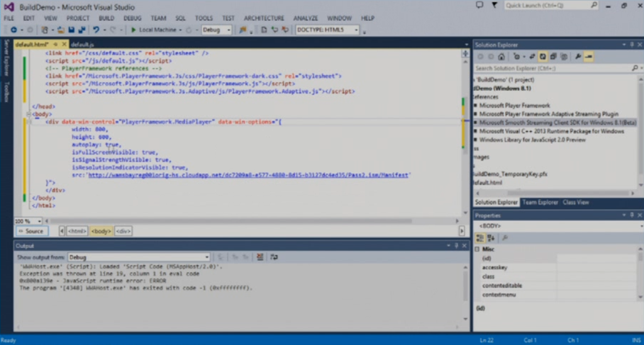Screen dimensions: 644x345
Task: Click the Navigate Backward toolbar icon
Action: [14, 30]
